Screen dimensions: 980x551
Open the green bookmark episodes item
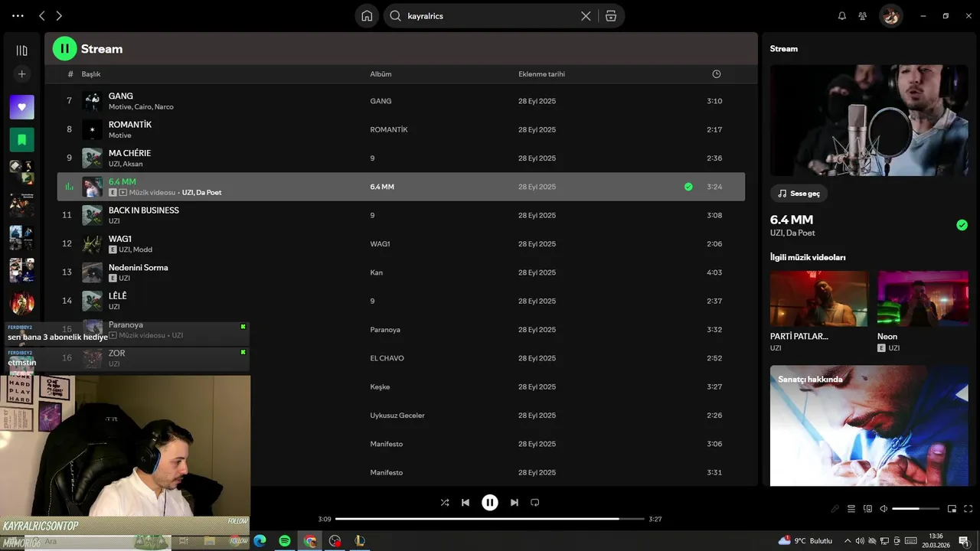pyautogui.click(x=22, y=140)
